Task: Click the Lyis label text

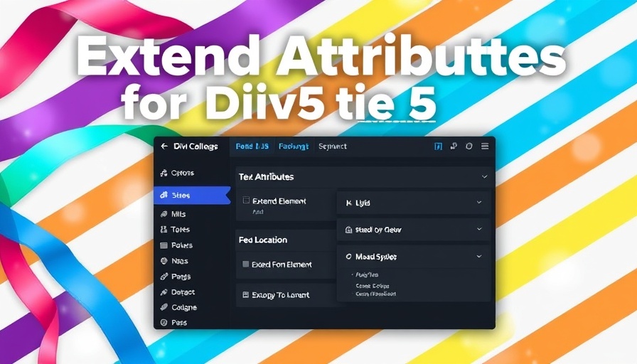Action: [363, 203]
